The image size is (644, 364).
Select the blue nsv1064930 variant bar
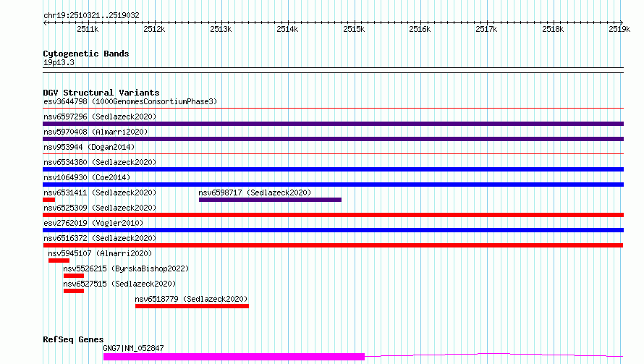click(333, 185)
